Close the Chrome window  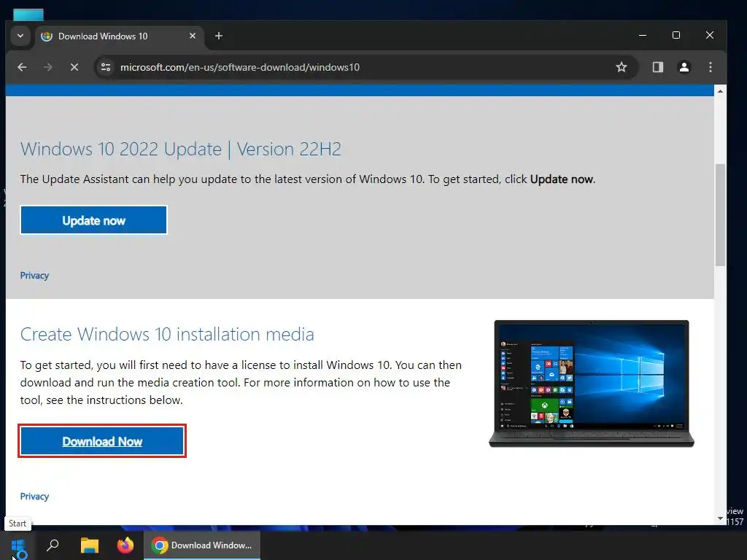710,35
